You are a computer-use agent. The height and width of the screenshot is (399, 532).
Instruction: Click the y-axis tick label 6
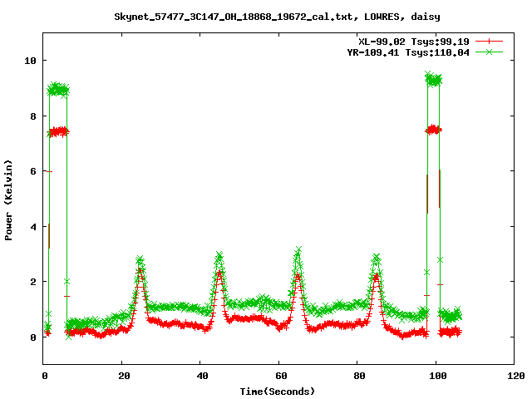click(33, 171)
